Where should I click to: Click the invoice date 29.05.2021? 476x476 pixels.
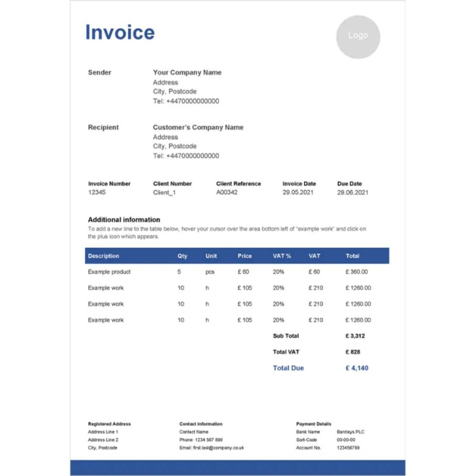pos(298,193)
